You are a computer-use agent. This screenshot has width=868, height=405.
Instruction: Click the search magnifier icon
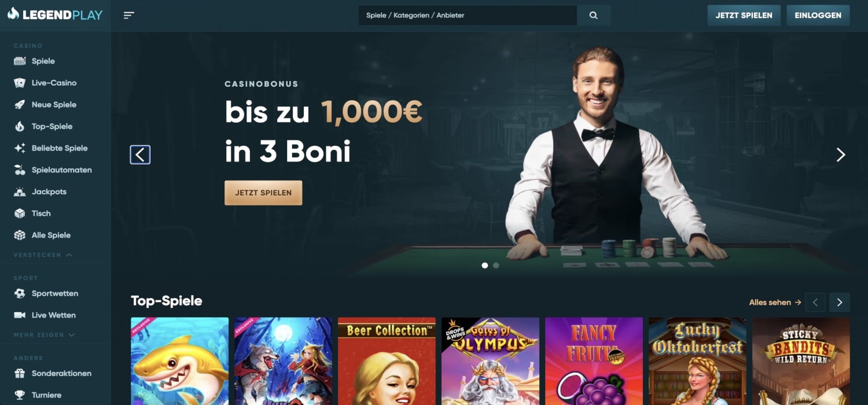click(x=593, y=16)
